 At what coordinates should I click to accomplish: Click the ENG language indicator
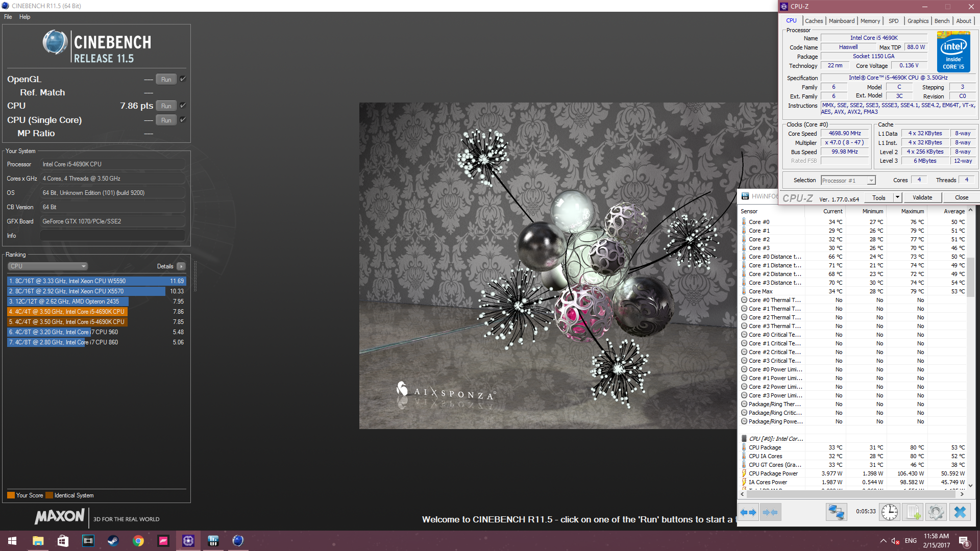point(911,541)
